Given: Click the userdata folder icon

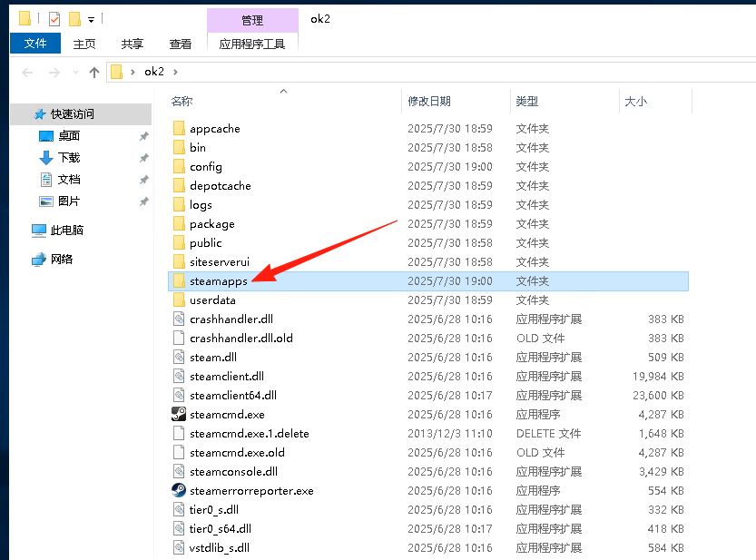Looking at the screenshot, I should coord(179,300).
